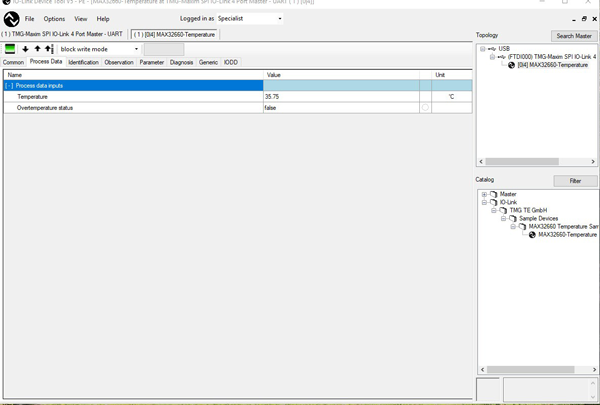
Task: Collapse the MAX32660 Temperature Sample node
Action: tap(513, 227)
